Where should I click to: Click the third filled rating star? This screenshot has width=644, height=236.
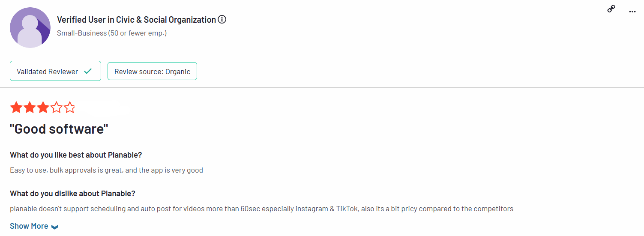(43, 108)
